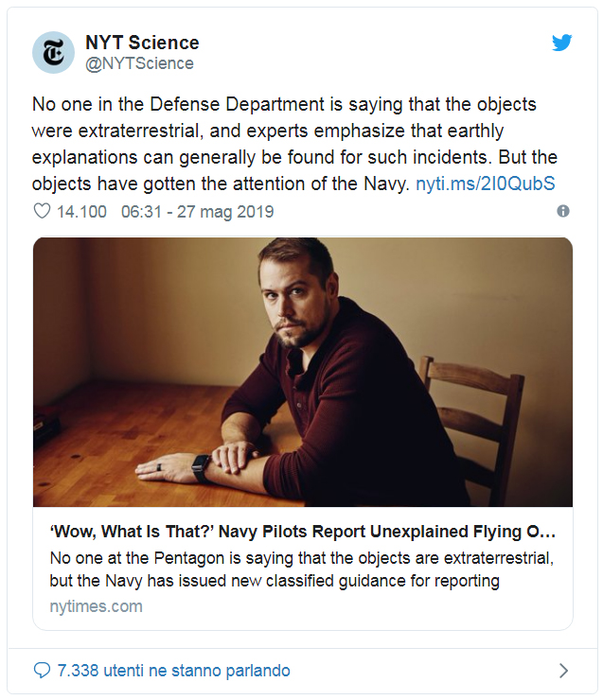This screenshot has width=603, height=700.
Task: Open '7.338 utenti ne stanno parlando' conversation
Action: tap(173, 671)
